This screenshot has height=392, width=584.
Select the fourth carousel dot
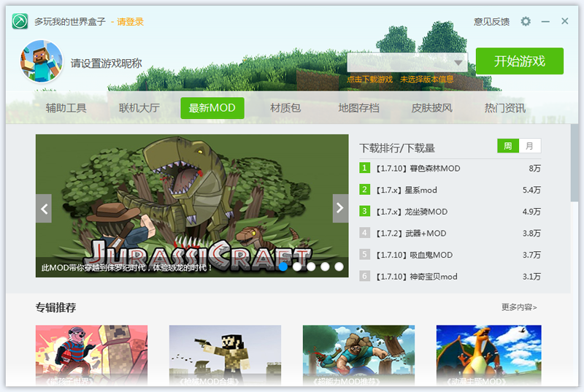coord(325,266)
